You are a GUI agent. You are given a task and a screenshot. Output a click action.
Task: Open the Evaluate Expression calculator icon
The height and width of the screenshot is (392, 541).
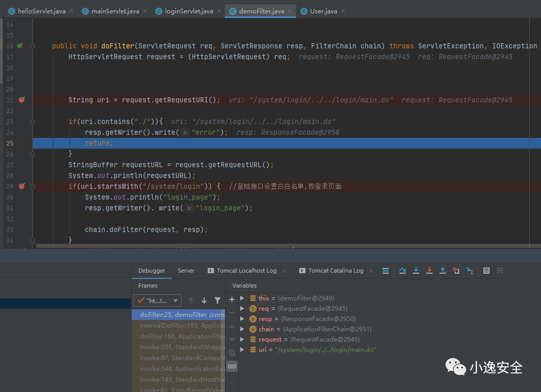point(486,271)
